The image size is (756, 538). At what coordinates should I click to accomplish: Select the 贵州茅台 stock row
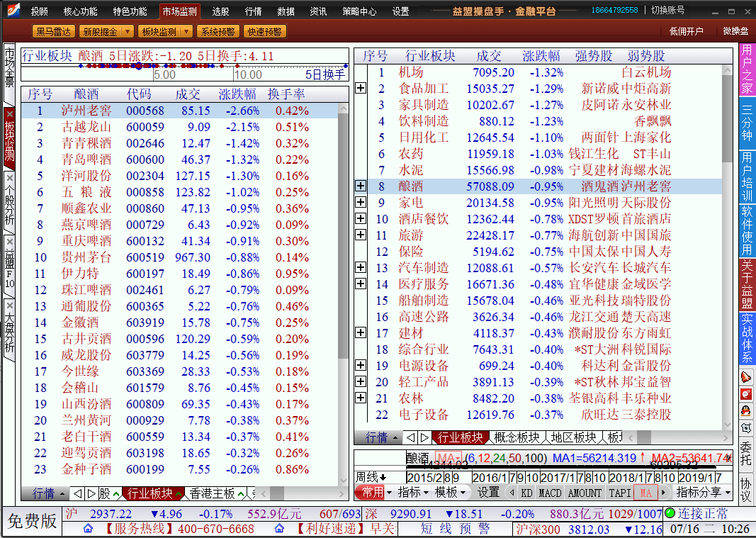click(179, 257)
